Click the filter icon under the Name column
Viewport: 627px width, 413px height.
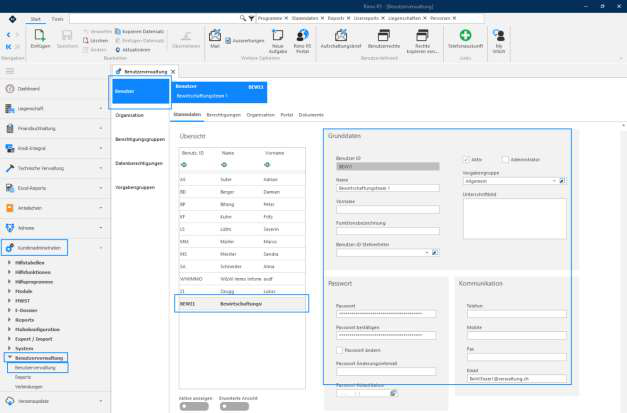(x=224, y=165)
